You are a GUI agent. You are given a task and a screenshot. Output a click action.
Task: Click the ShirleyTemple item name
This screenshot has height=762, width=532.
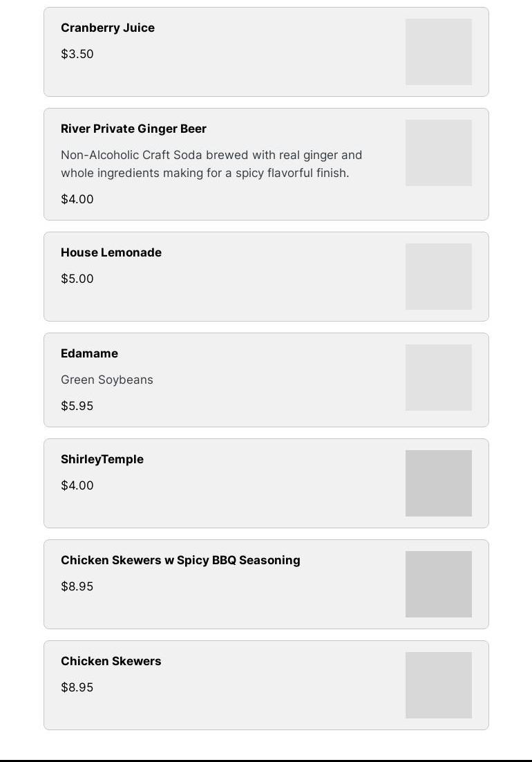(102, 459)
